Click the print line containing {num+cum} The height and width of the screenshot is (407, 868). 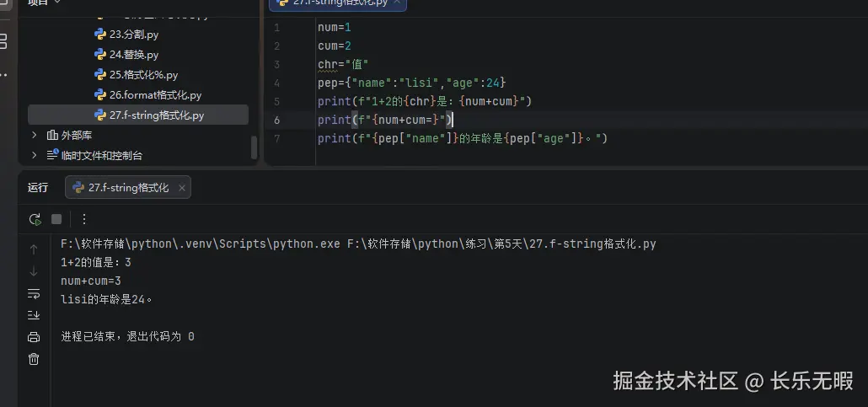425,102
